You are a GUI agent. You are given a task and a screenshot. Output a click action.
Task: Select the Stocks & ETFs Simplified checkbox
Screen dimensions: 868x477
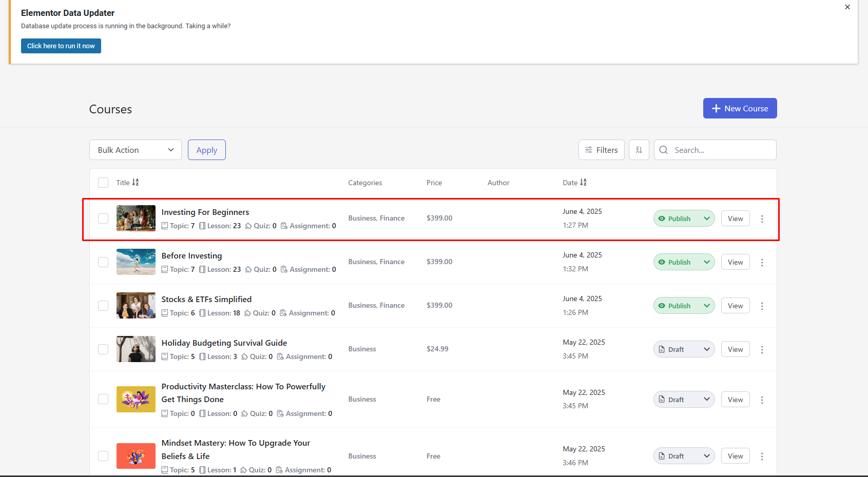[103, 306]
